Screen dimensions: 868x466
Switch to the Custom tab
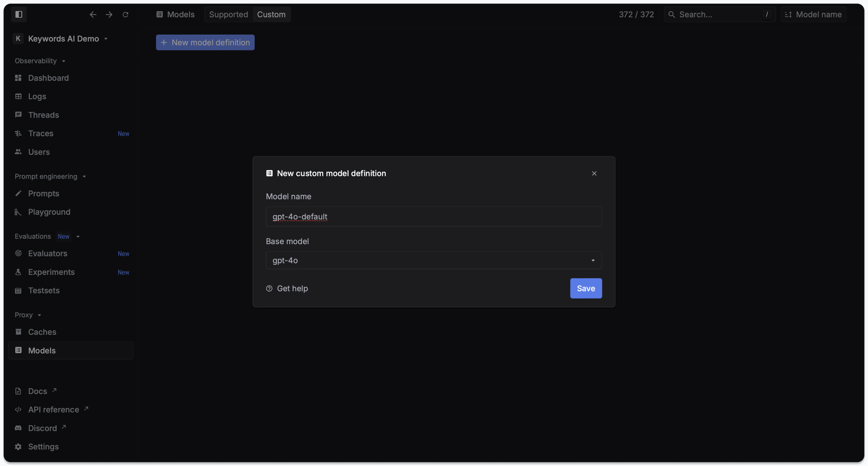(x=271, y=15)
